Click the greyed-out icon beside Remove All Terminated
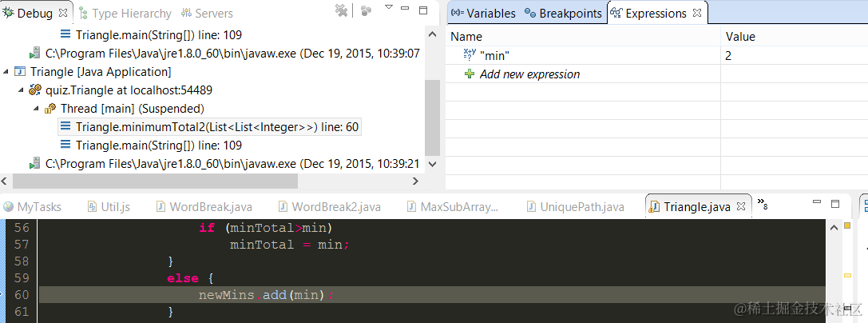Image resolution: width=868 pixels, height=323 pixels. click(x=366, y=10)
